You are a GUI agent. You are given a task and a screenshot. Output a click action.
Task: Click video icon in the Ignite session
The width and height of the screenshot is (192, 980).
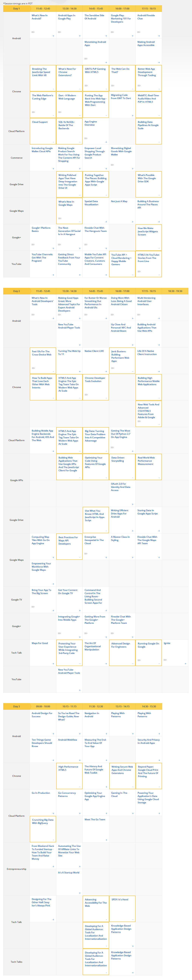point(165,660)
